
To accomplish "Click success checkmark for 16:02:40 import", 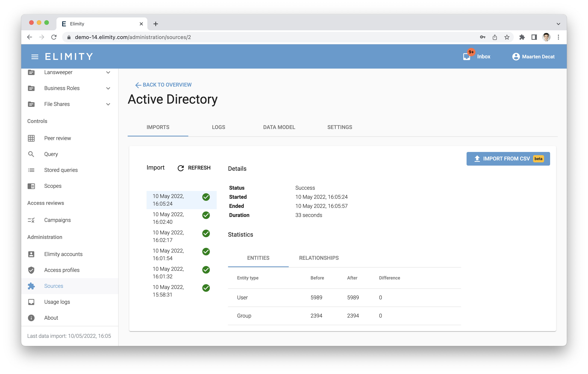I will (206, 215).
